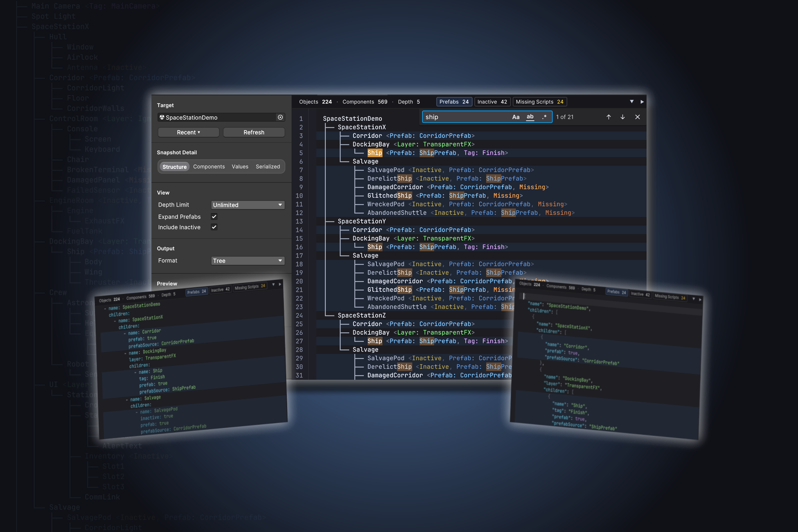
Task: Open the down-triangle menu in right JSON preview
Action: pyautogui.click(x=693, y=299)
